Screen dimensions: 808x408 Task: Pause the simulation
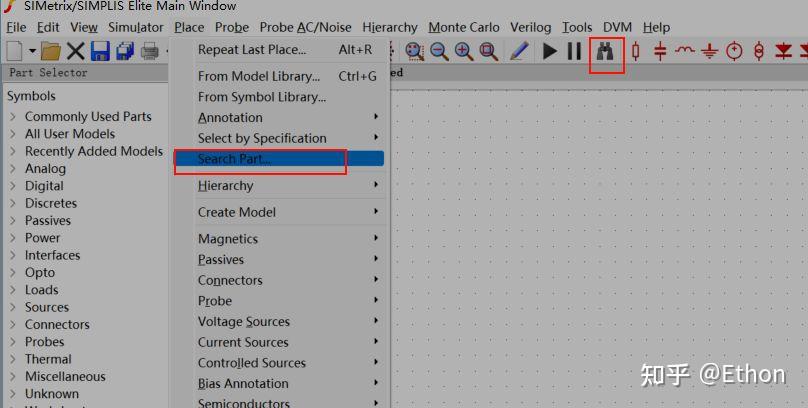574,51
